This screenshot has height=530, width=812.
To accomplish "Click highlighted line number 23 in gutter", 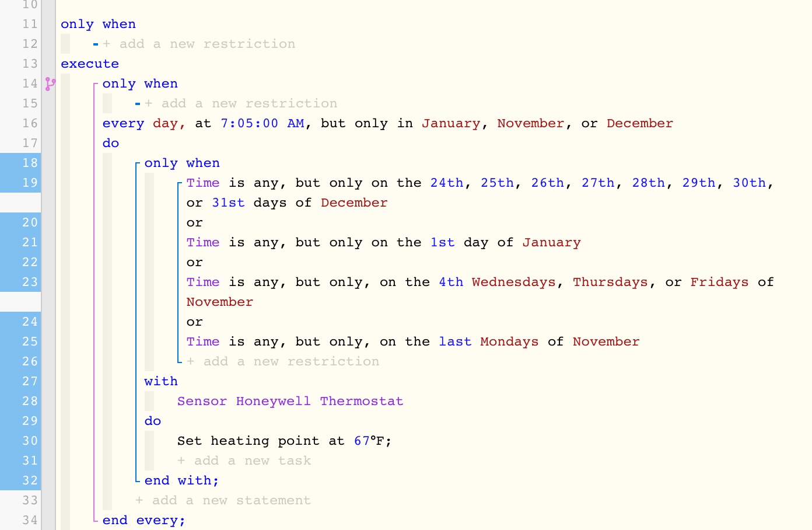I will [30, 282].
